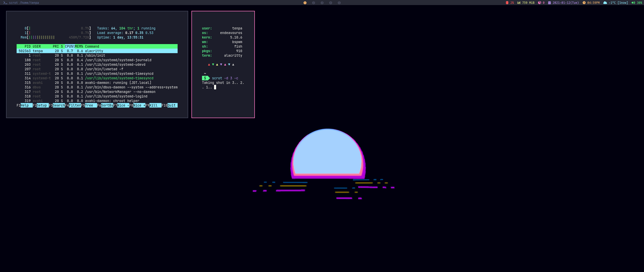The height and width of the screenshot is (272, 644).
Task: Click the red triangle in the color palette row
Action: (209, 64)
